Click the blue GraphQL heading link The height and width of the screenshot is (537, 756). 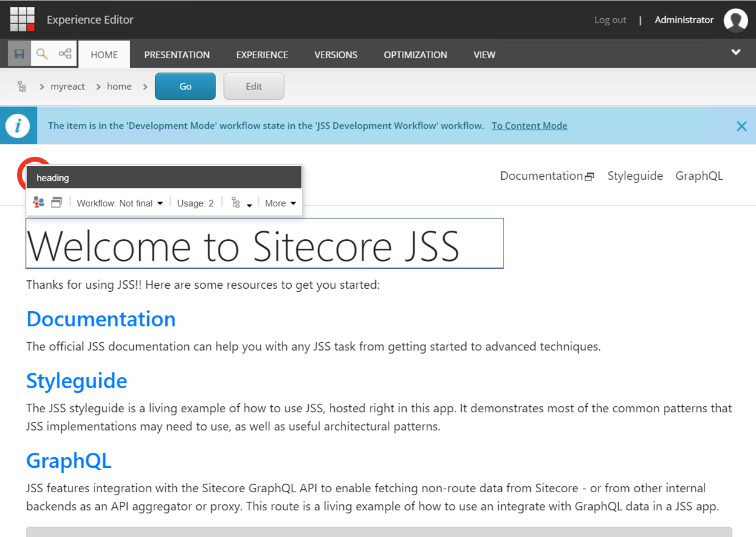pyautogui.click(x=69, y=461)
